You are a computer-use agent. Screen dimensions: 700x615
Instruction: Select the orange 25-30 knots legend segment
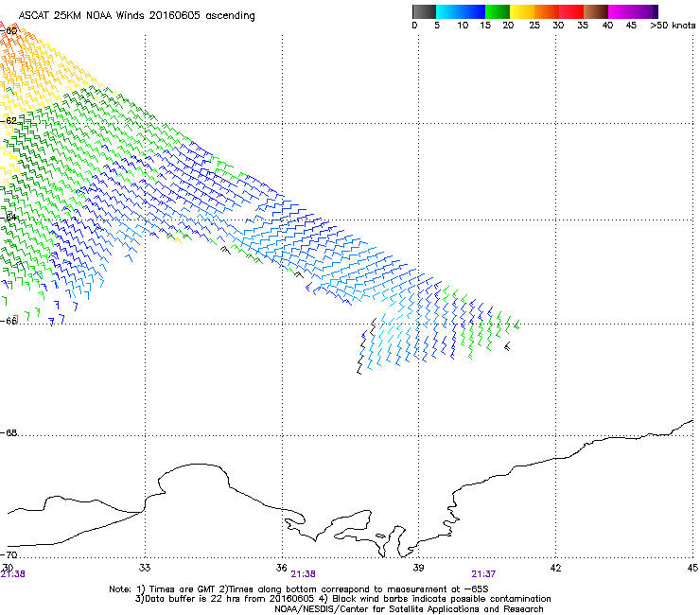coord(547,11)
